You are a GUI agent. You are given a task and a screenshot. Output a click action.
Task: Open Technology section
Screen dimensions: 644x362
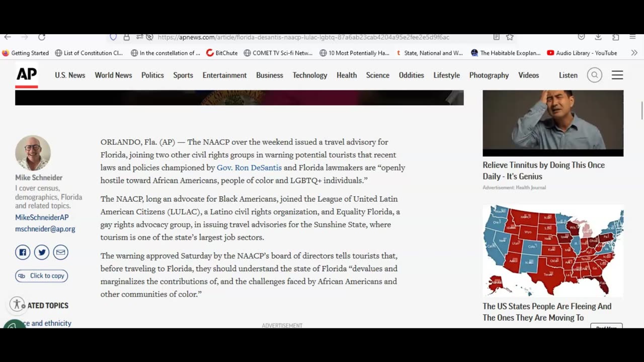[x=310, y=75]
